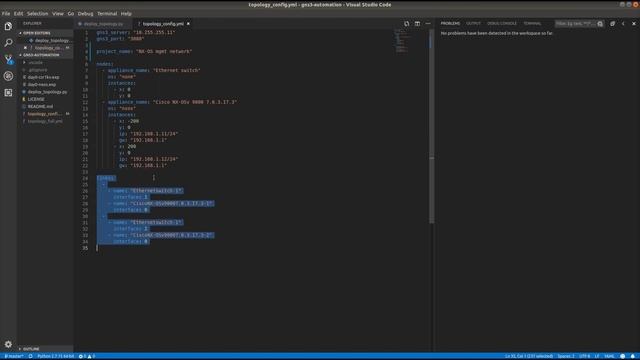Image resolution: width=640 pixels, height=360 pixels.
Task: Click the filter icon in problems filter box
Action: point(600,24)
